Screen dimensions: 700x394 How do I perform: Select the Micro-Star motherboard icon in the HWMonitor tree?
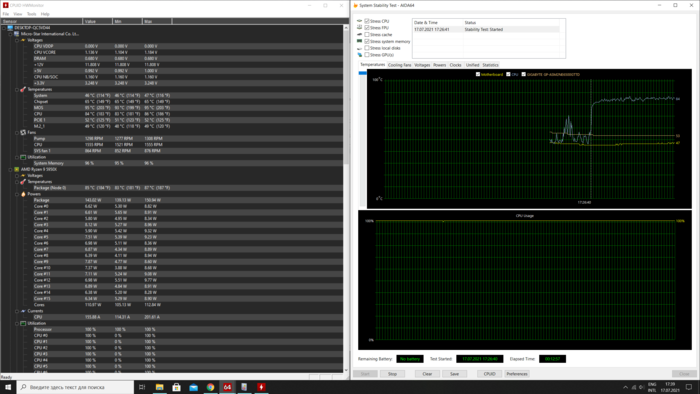(x=17, y=34)
